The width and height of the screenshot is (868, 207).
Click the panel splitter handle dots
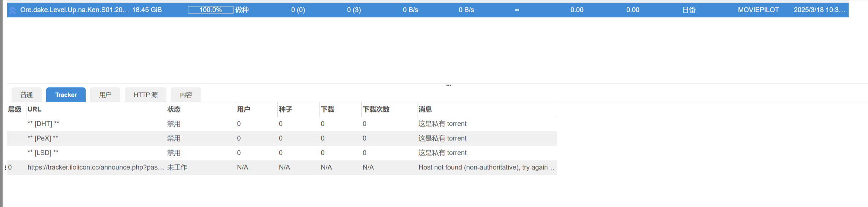pyautogui.click(x=449, y=85)
